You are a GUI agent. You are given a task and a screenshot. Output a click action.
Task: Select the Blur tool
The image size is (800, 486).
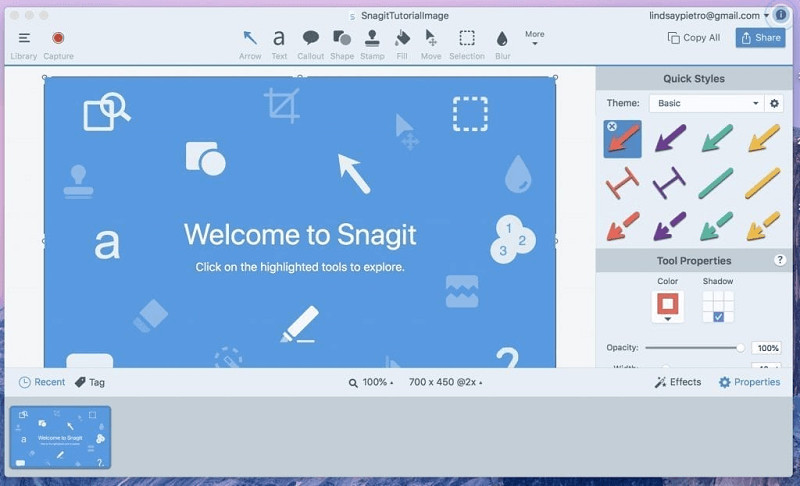502,40
